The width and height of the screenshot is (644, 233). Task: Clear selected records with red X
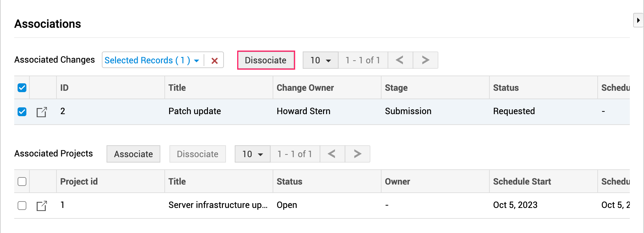(214, 61)
